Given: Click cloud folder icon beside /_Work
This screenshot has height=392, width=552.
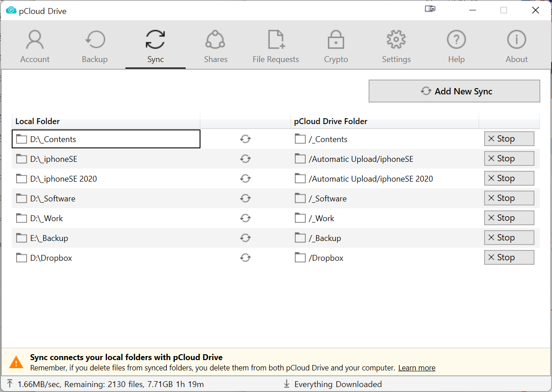Looking at the screenshot, I should [x=300, y=218].
